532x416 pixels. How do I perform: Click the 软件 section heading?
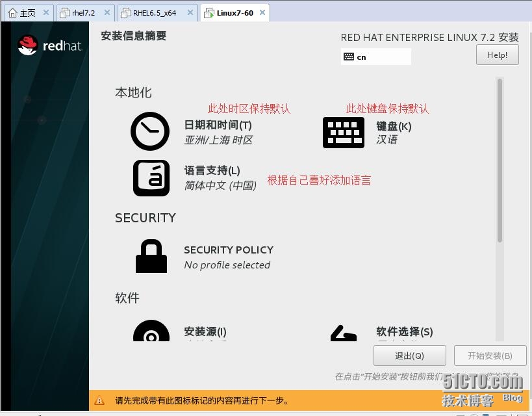pyautogui.click(x=127, y=298)
